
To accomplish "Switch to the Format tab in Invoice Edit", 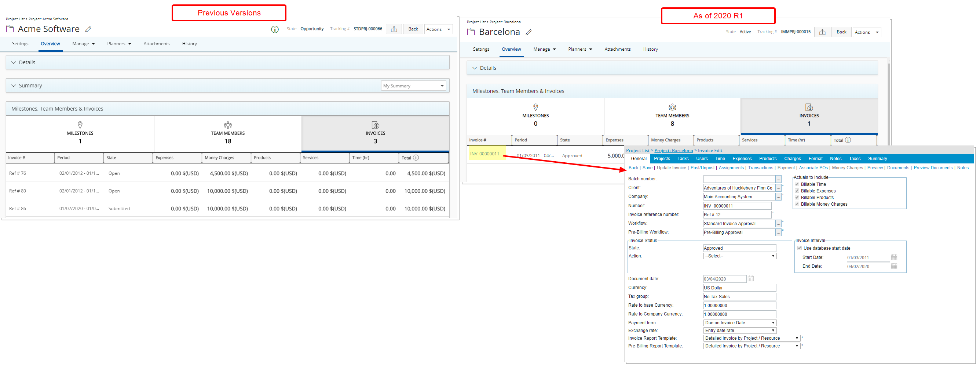I will [815, 159].
